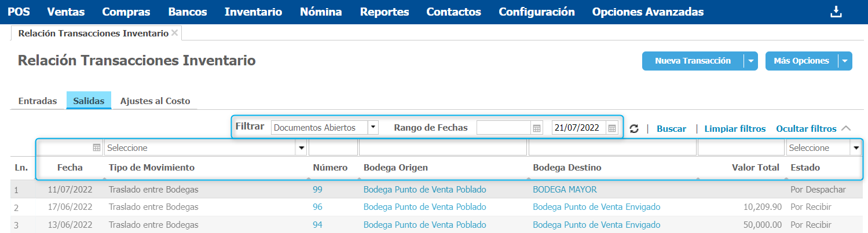Switch to Ajustes al Costo tab

[155, 101]
